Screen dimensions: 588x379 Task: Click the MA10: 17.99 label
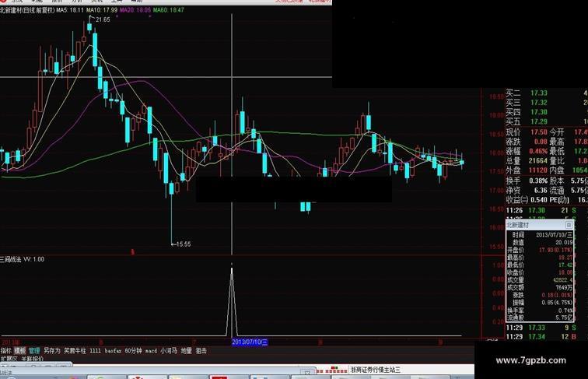(102, 10)
